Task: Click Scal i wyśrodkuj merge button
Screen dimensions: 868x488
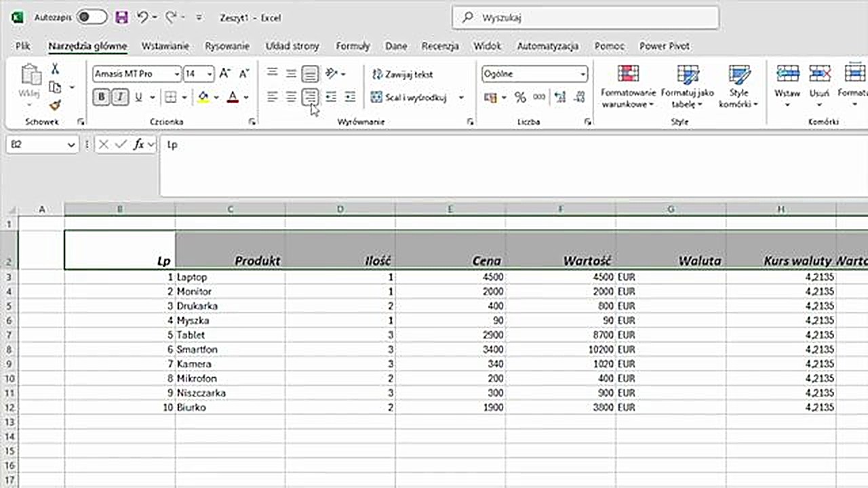Action: (410, 98)
